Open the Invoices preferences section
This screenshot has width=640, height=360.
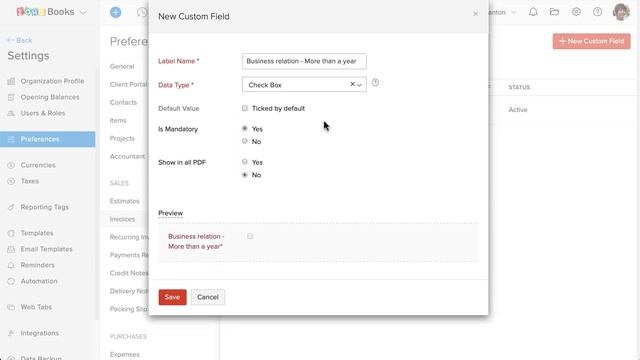tap(122, 219)
